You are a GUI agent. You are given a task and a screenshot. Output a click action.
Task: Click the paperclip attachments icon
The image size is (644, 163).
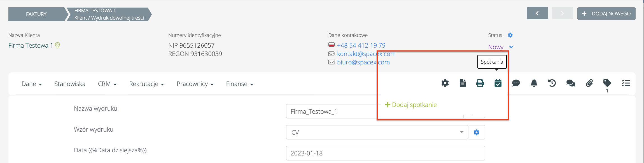(589, 83)
